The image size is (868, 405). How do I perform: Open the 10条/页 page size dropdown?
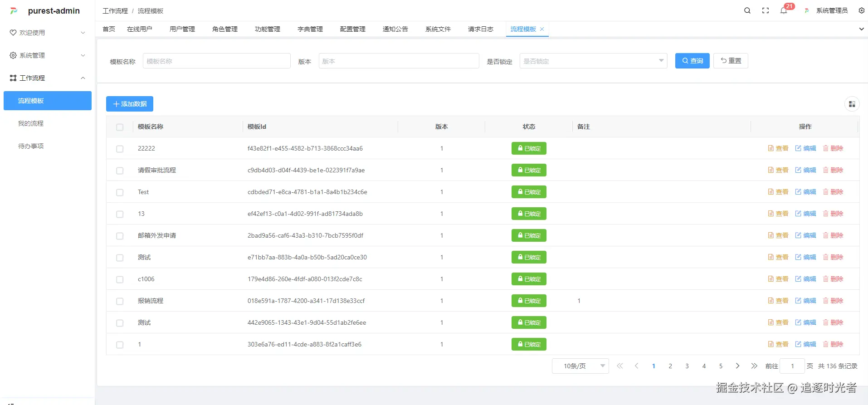(580, 366)
